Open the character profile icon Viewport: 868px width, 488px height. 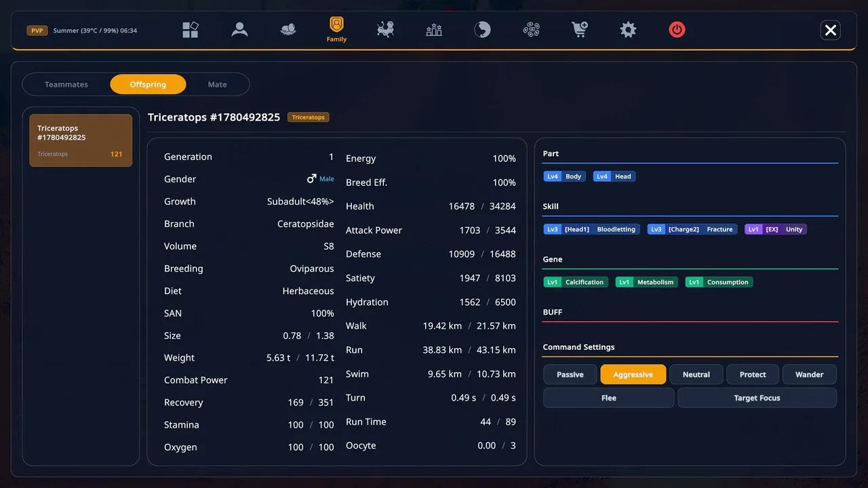coord(239,29)
